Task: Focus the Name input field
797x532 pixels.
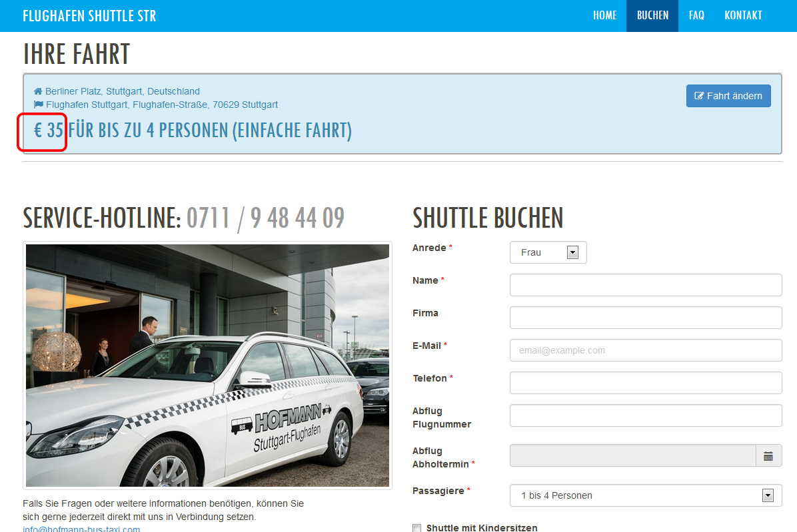Action: [x=646, y=285]
